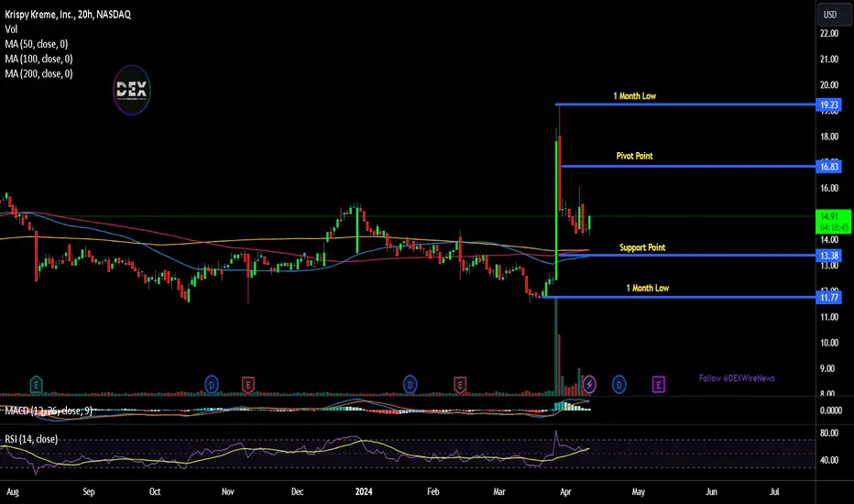This screenshot has height=504, width=854.
Task: Click the green 14.91 current price label
Action: click(x=833, y=221)
